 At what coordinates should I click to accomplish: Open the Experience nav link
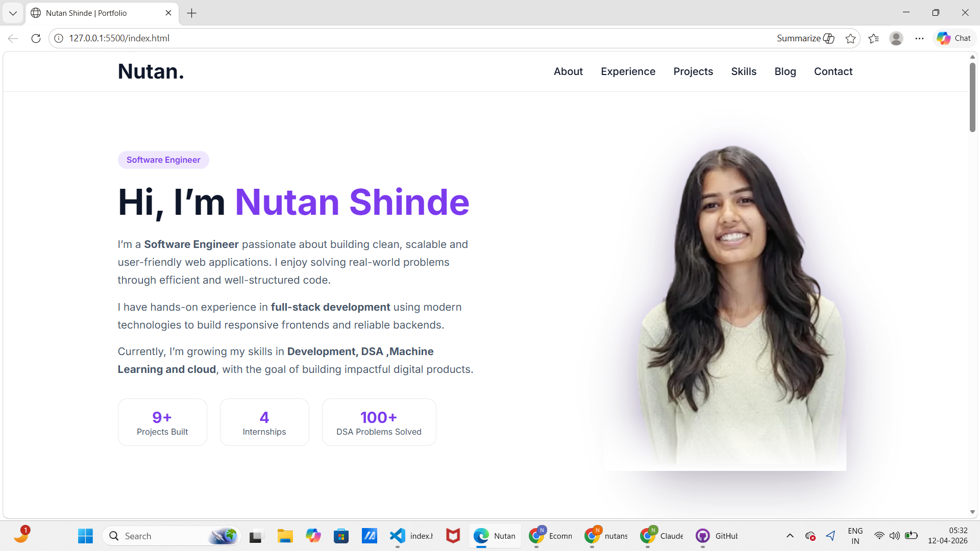point(628,71)
